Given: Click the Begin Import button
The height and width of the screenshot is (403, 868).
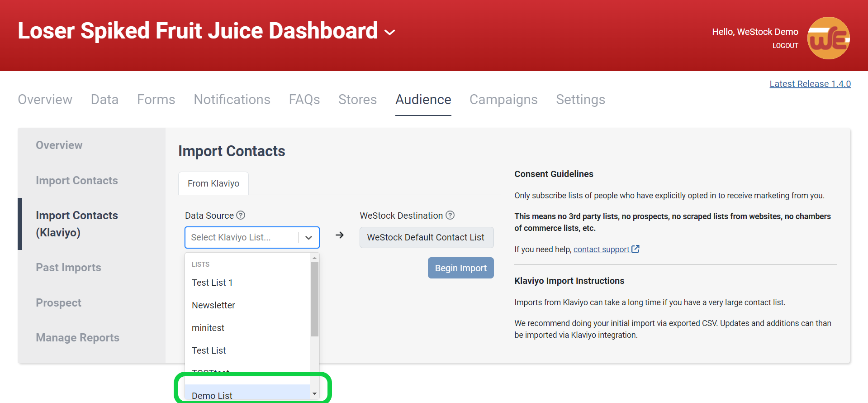Looking at the screenshot, I should tap(461, 268).
